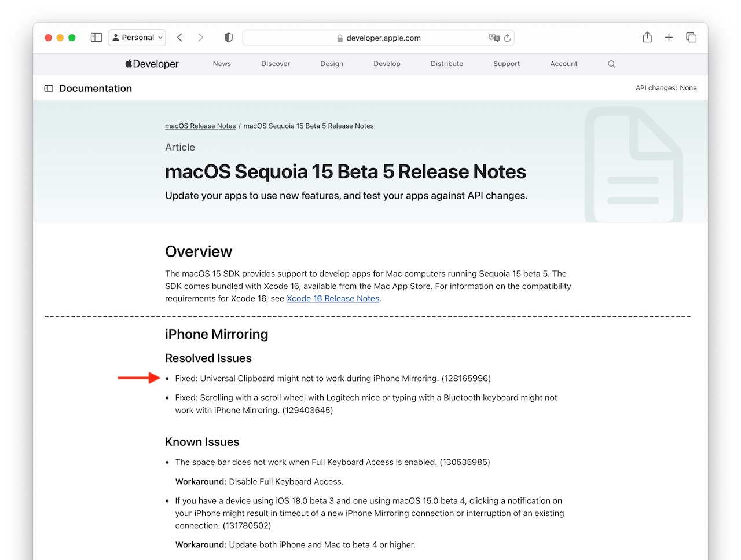The height and width of the screenshot is (560, 741).
Task: Go back with the back arrow
Action: pos(180,38)
